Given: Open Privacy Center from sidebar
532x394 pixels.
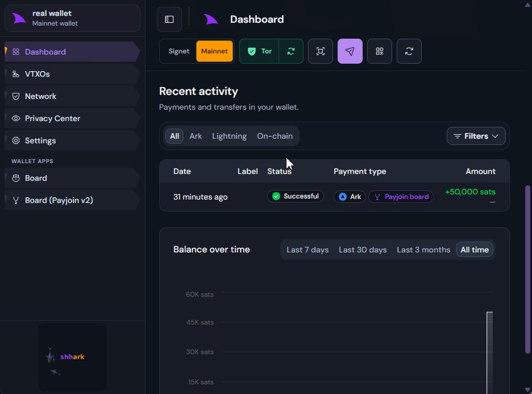Looking at the screenshot, I should pyautogui.click(x=72, y=118).
